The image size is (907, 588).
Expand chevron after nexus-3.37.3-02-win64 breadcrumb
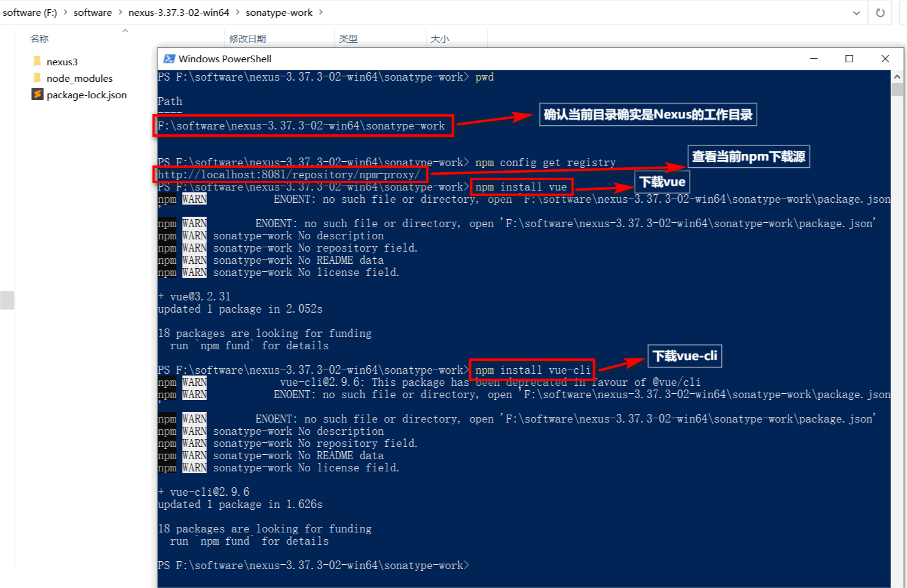tap(238, 12)
